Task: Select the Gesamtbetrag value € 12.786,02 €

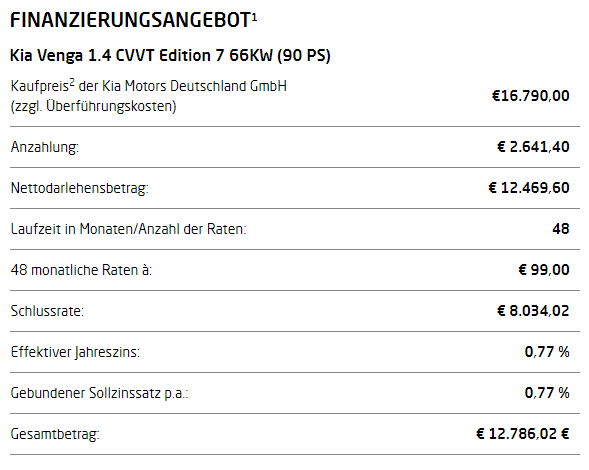Action: [x=523, y=434]
